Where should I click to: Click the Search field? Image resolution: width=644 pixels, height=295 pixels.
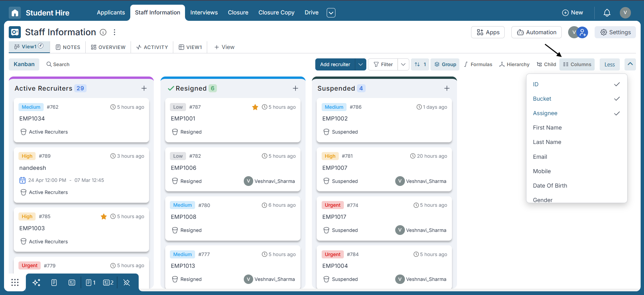[58, 64]
